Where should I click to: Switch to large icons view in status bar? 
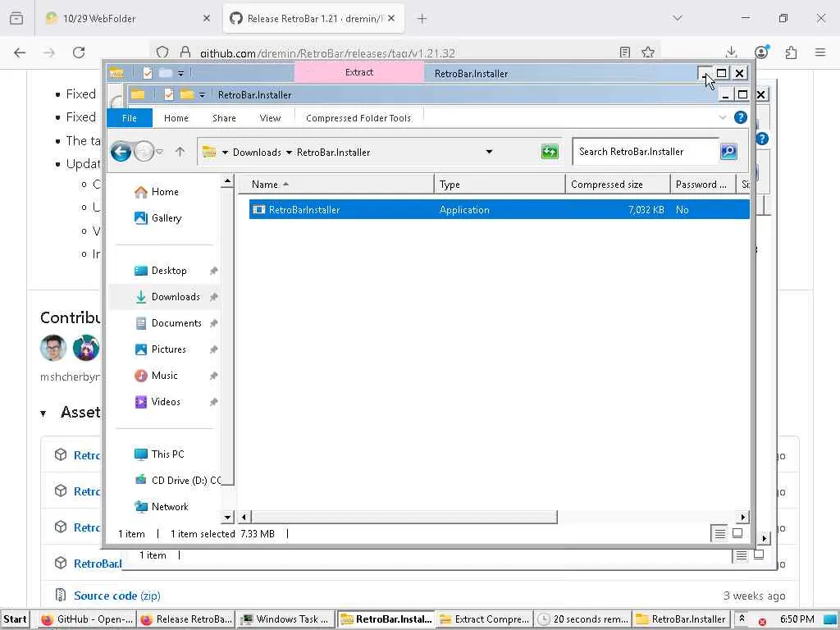(737, 533)
